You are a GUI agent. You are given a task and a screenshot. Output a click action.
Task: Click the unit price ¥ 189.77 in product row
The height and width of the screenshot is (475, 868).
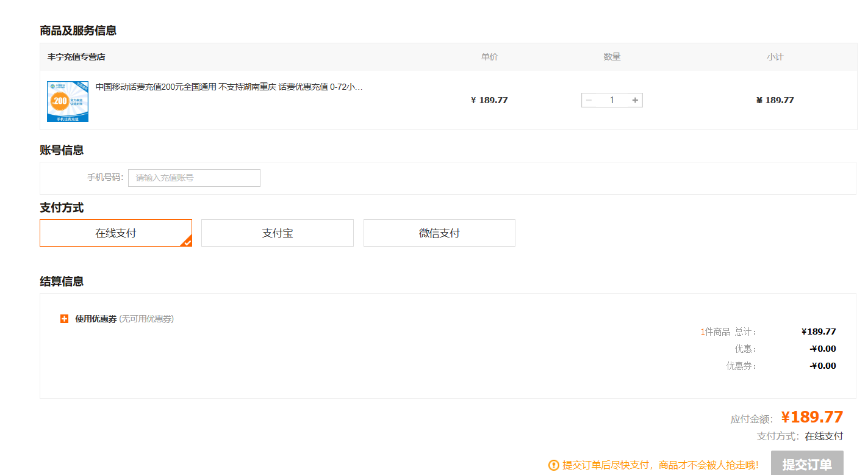tap(489, 100)
